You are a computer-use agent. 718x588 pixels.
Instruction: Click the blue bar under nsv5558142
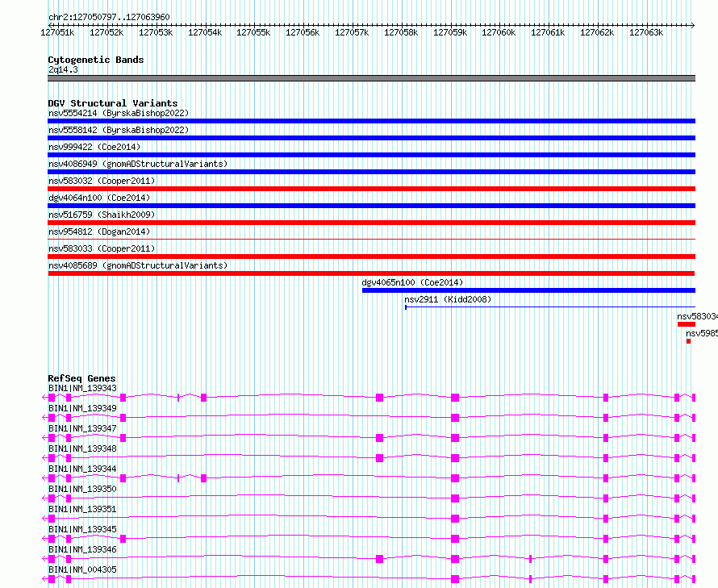coord(371,138)
